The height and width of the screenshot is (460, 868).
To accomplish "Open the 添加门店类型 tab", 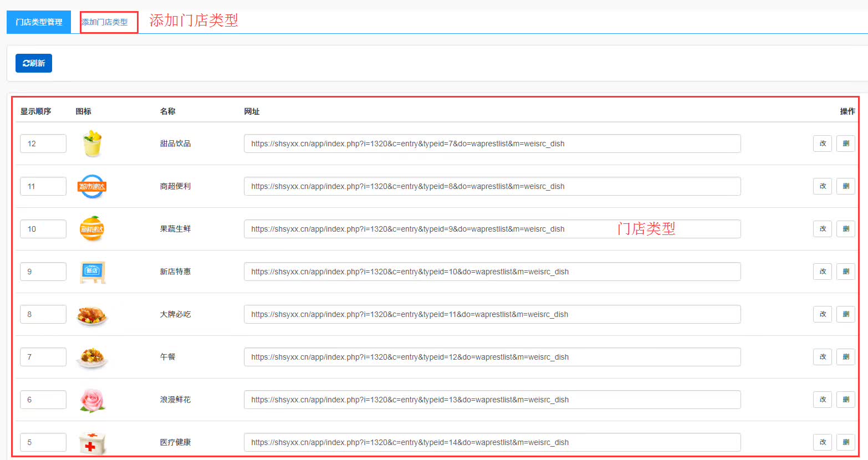I will [105, 22].
